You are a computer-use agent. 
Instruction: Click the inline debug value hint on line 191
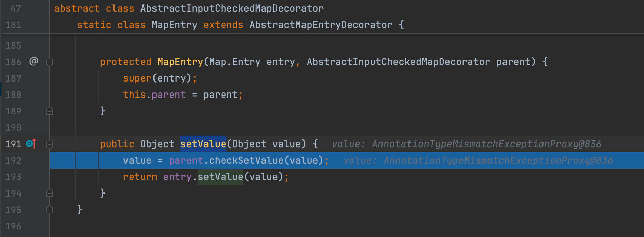tap(466, 144)
